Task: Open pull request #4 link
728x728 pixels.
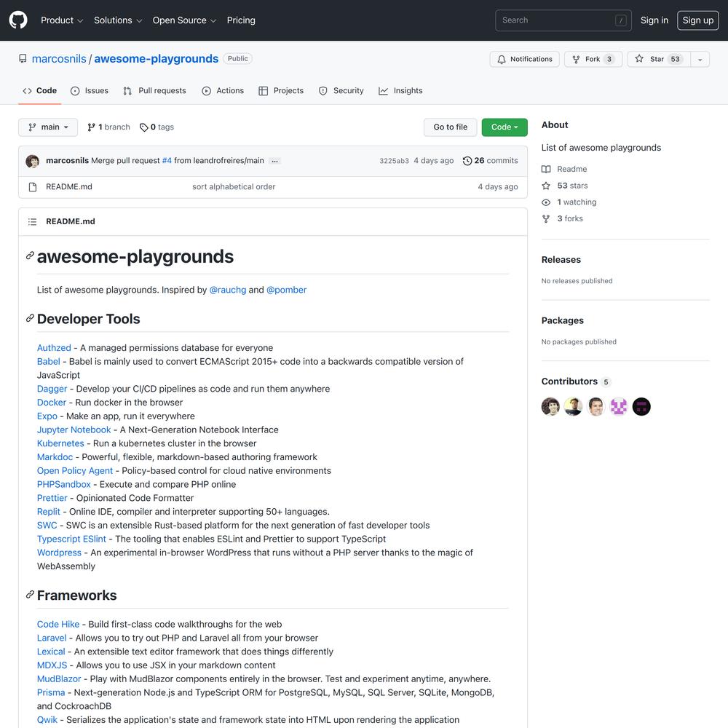Action: coord(167,161)
